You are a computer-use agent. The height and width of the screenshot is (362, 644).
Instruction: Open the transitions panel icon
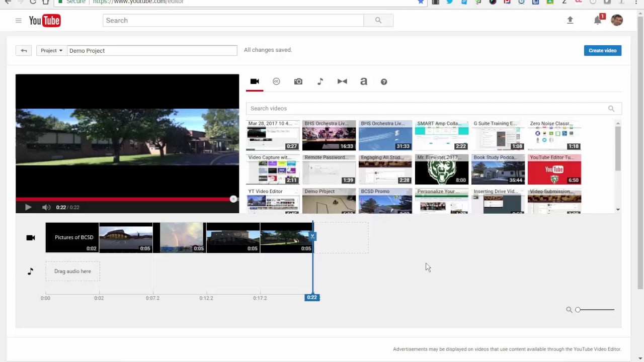(x=342, y=81)
